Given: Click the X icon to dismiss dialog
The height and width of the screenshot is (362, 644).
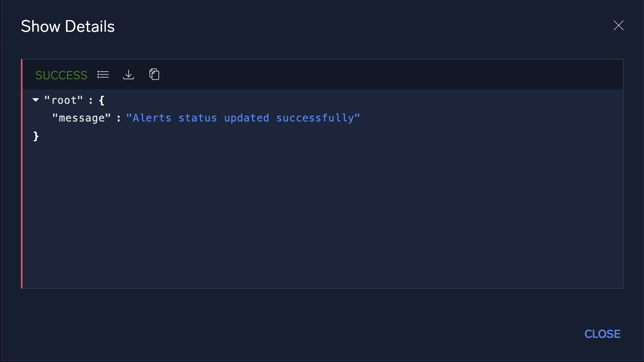Looking at the screenshot, I should pyautogui.click(x=618, y=25).
